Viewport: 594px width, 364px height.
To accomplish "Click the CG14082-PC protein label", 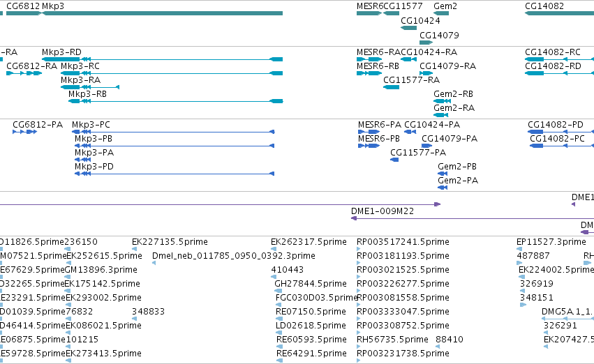I will coord(558,139).
